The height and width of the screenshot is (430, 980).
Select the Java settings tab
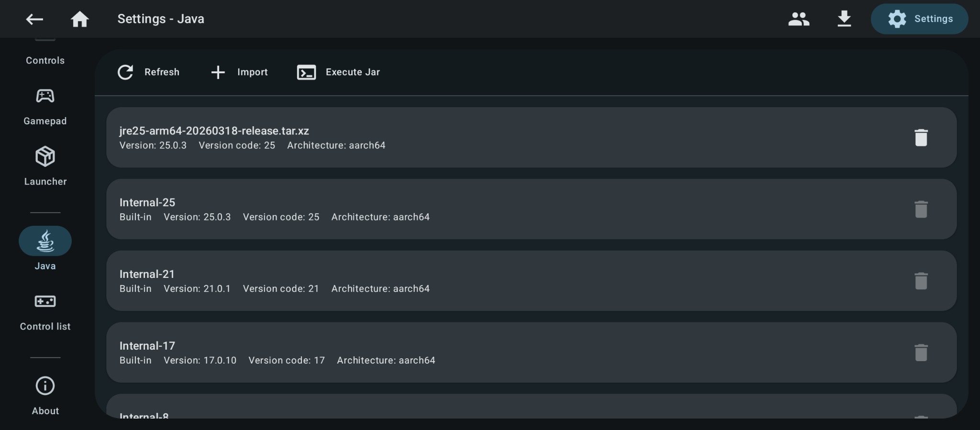tap(45, 249)
